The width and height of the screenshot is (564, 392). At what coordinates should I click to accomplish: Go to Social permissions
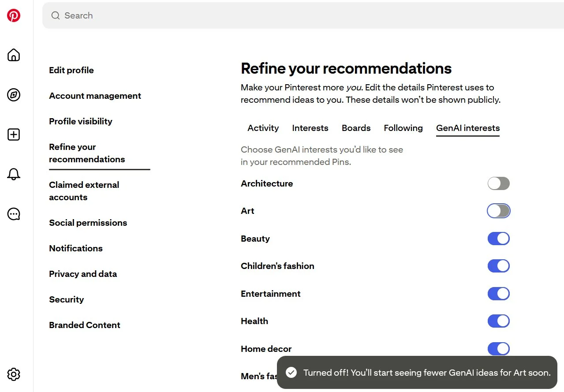tap(88, 223)
